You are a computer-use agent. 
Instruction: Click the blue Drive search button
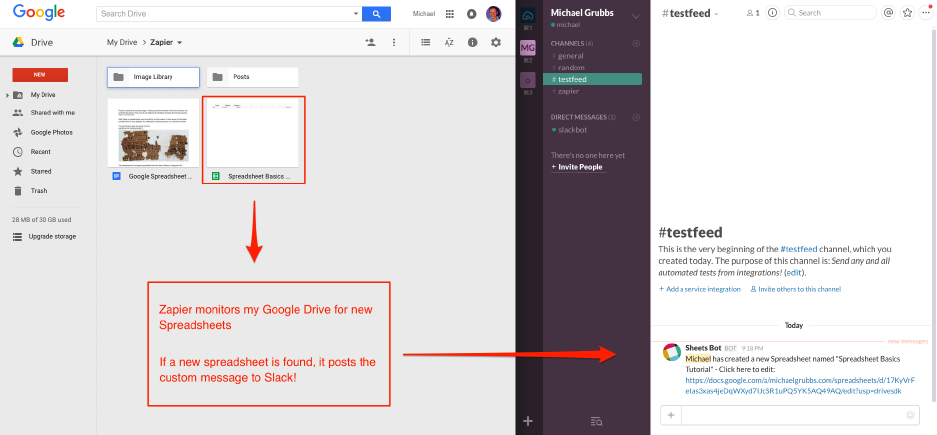(376, 13)
